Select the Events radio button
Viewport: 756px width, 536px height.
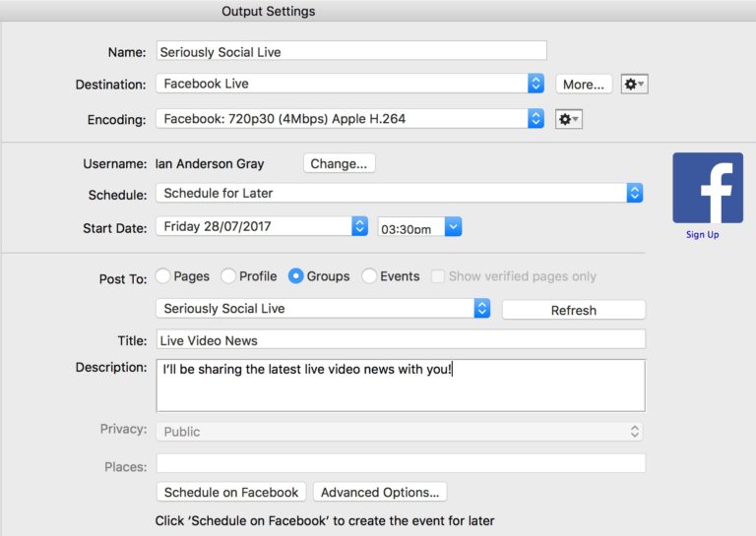pos(369,276)
